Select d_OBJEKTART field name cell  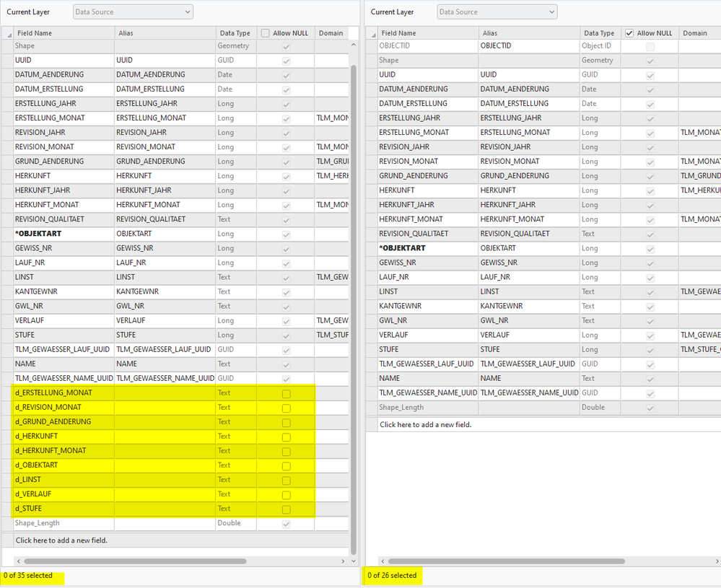pos(64,465)
